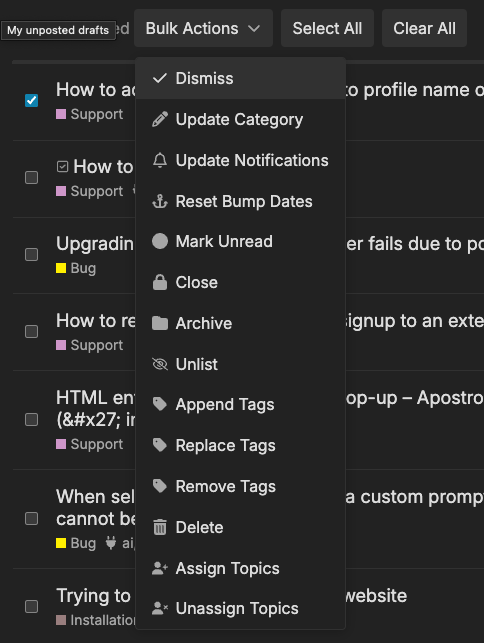The width and height of the screenshot is (484, 643).
Task: Click the Support category on the solved topic
Action: click(x=89, y=191)
